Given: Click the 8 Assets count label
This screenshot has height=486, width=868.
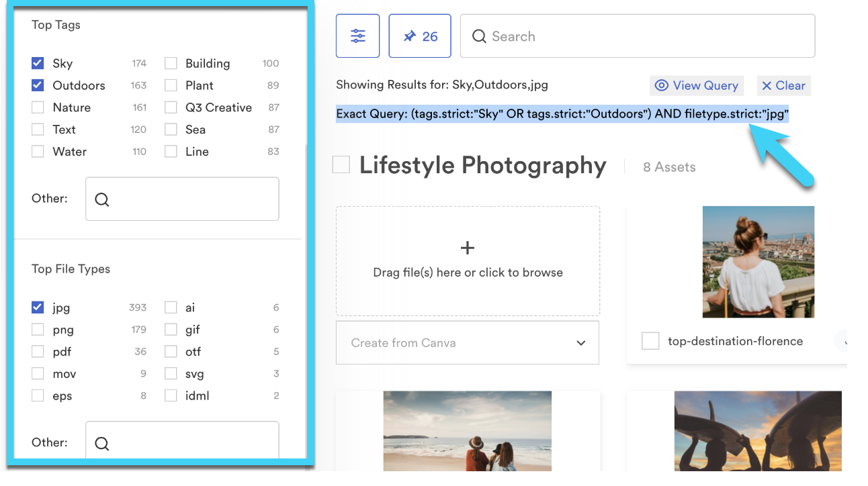Looking at the screenshot, I should [669, 167].
